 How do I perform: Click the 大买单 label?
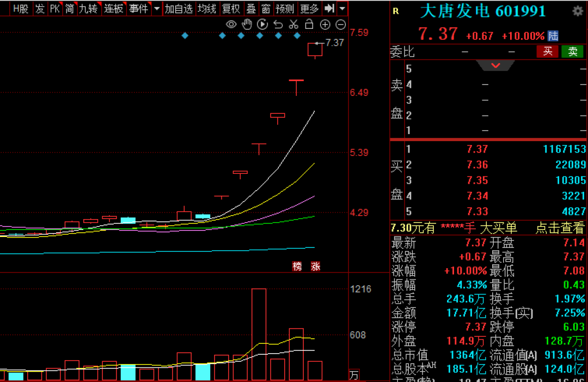[x=498, y=227]
